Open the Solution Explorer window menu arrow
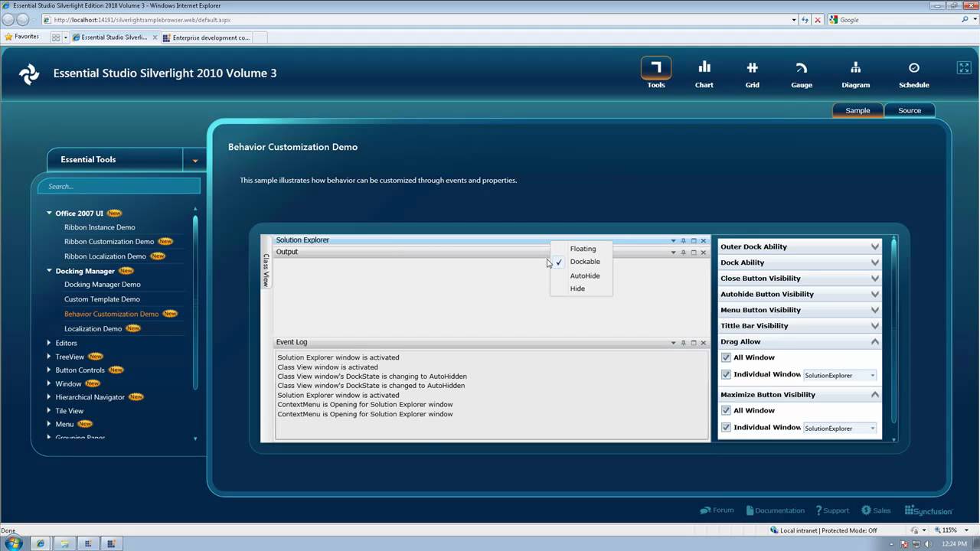The width and height of the screenshot is (980, 551). pos(674,240)
